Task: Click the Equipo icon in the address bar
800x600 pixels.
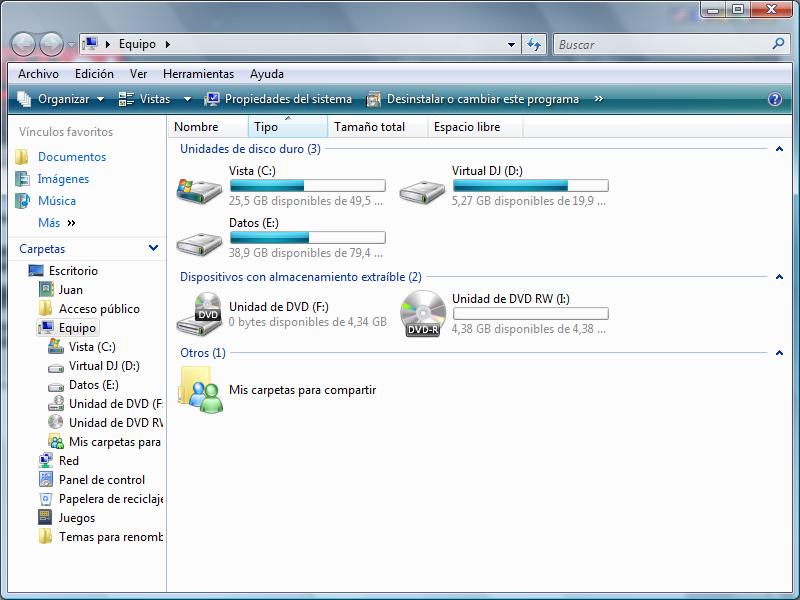Action: pyautogui.click(x=90, y=44)
